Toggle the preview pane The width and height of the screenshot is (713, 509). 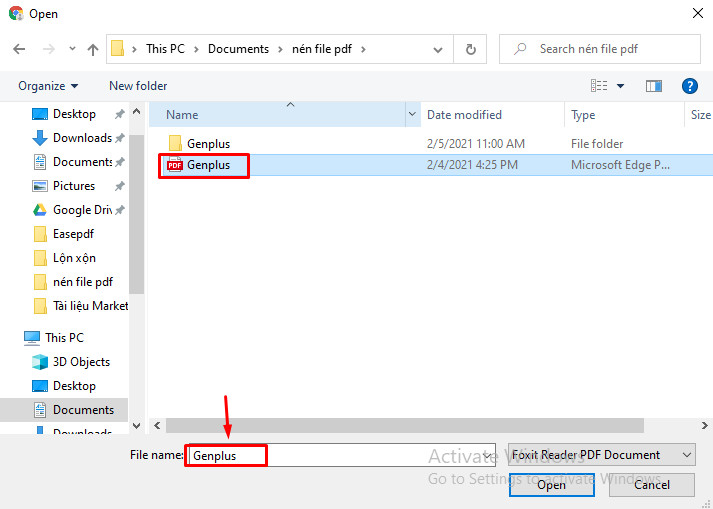(x=653, y=86)
